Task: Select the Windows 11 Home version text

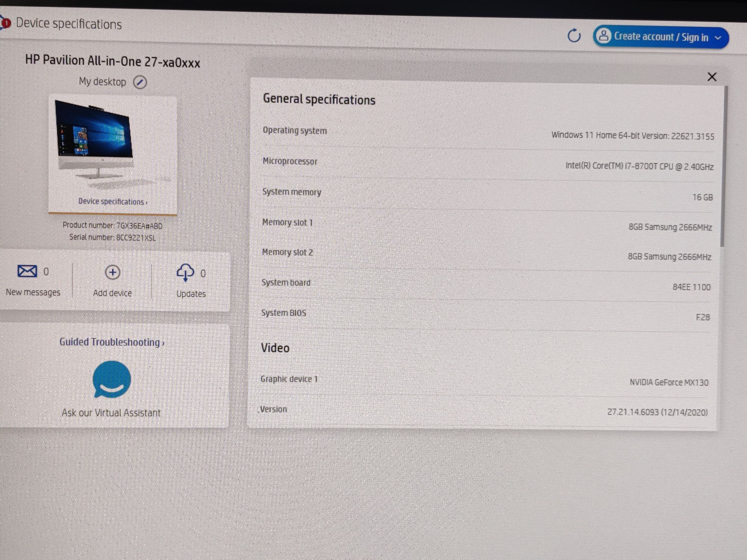Action: pyautogui.click(x=633, y=136)
